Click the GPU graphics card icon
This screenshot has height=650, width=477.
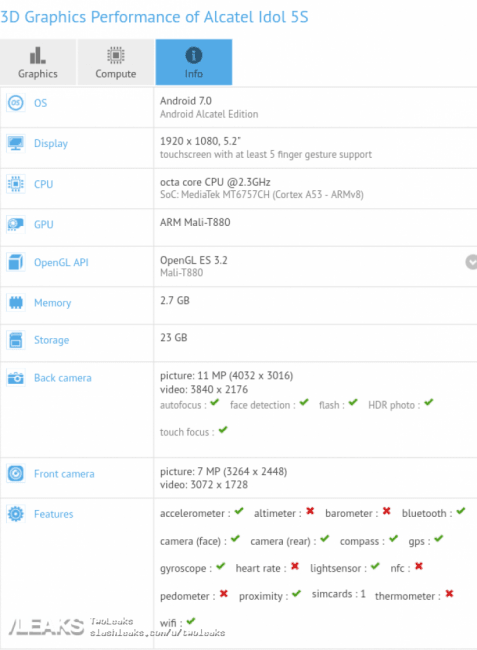[16, 224]
